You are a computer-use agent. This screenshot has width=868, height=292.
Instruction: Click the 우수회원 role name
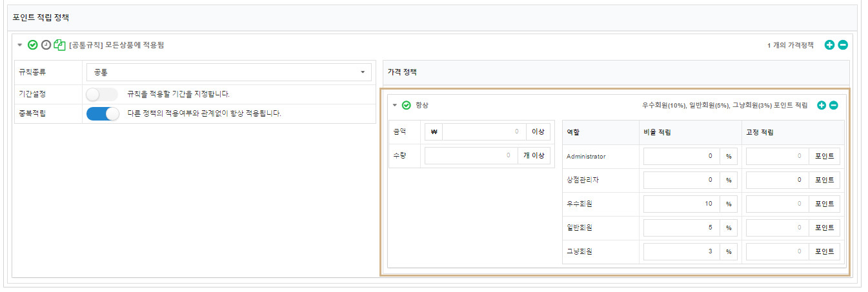pos(580,204)
